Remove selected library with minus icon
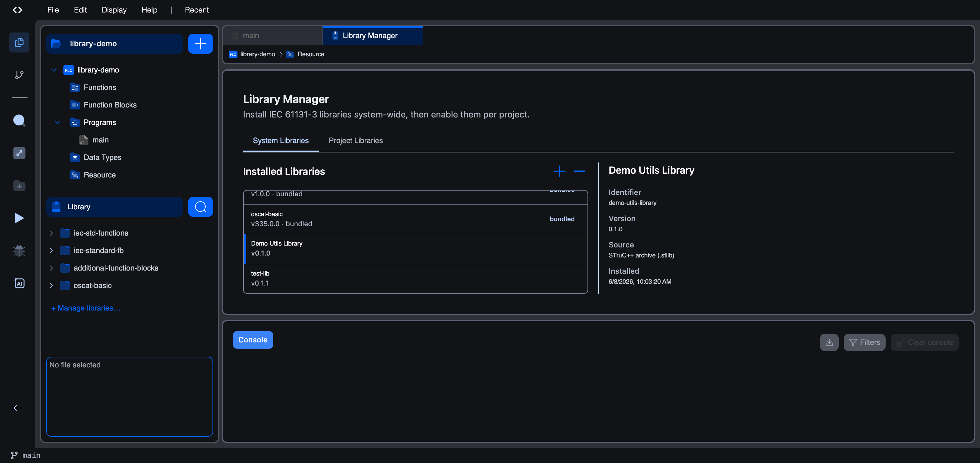 tap(579, 171)
